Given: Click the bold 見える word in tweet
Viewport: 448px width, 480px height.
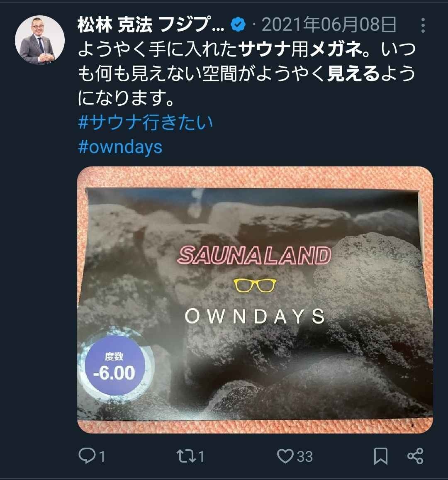Looking at the screenshot, I should [353, 74].
